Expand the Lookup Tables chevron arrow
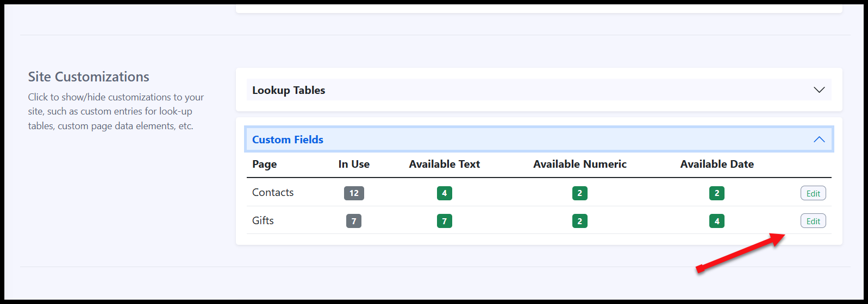This screenshot has height=304, width=868. (x=819, y=90)
